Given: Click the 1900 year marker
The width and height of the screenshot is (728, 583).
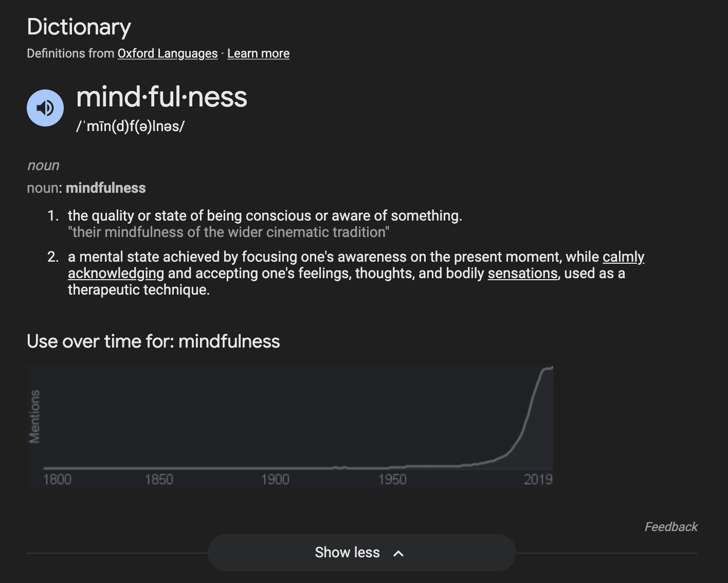Looking at the screenshot, I should [x=275, y=480].
